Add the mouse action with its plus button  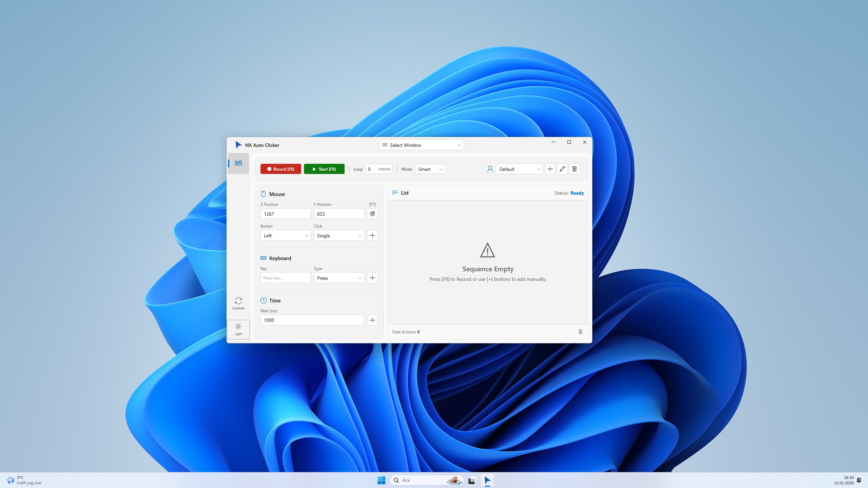(x=372, y=235)
